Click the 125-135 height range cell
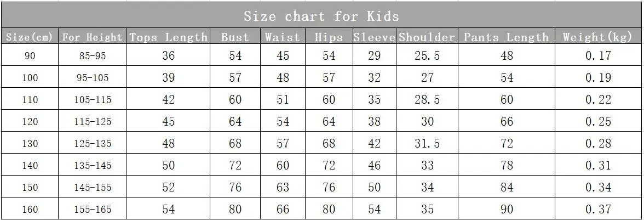 click(x=93, y=144)
